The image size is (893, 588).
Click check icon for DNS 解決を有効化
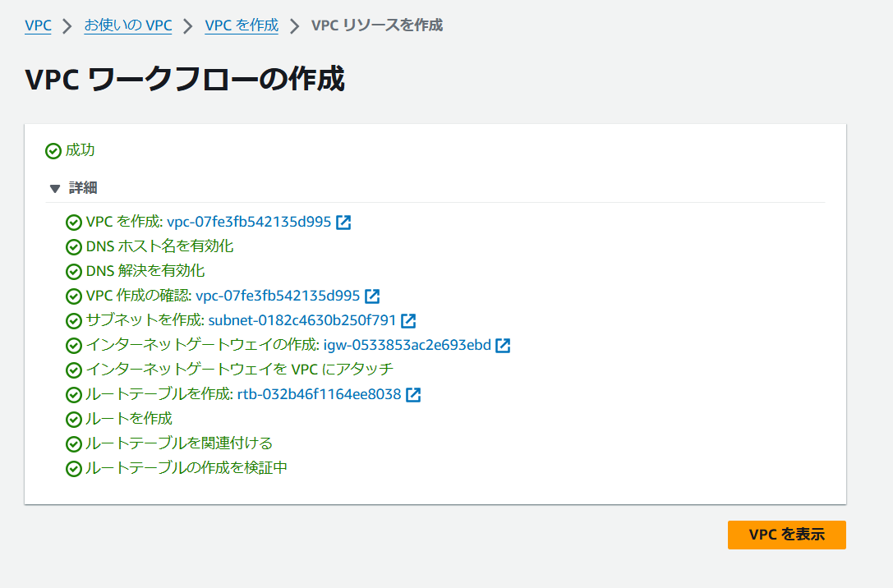point(73,272)
